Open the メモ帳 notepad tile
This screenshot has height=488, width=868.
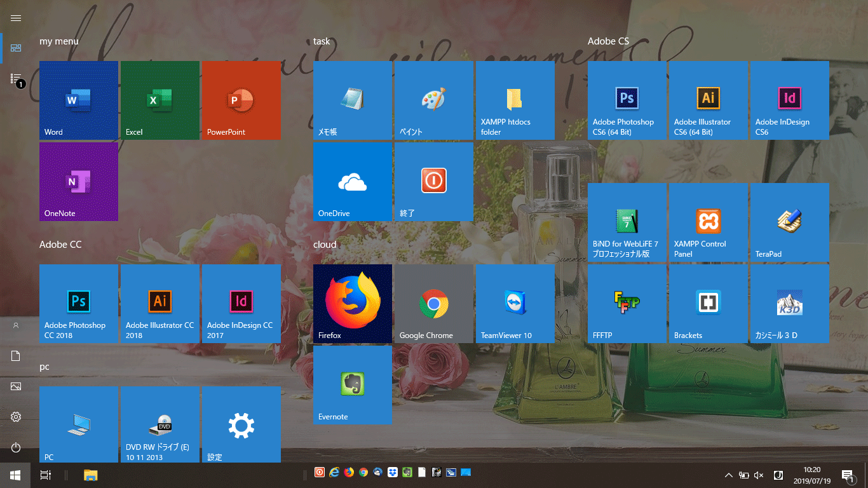[x=353, y=100]
